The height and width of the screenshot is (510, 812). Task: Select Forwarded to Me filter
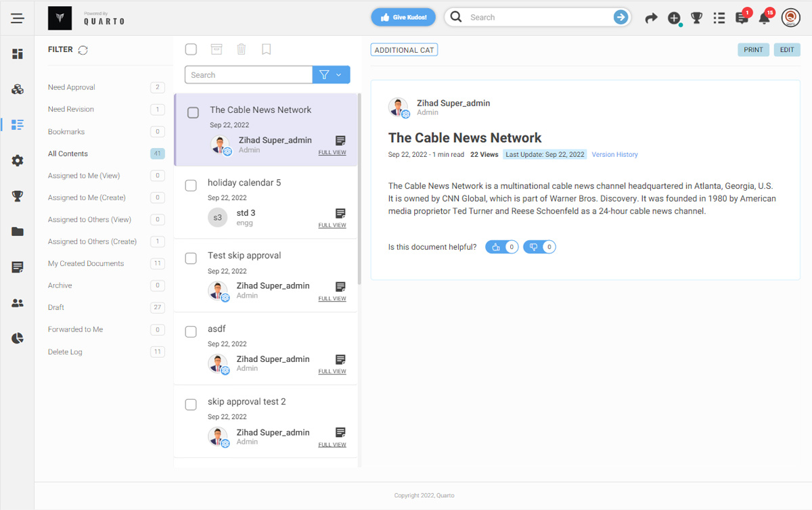pos(106,329)
